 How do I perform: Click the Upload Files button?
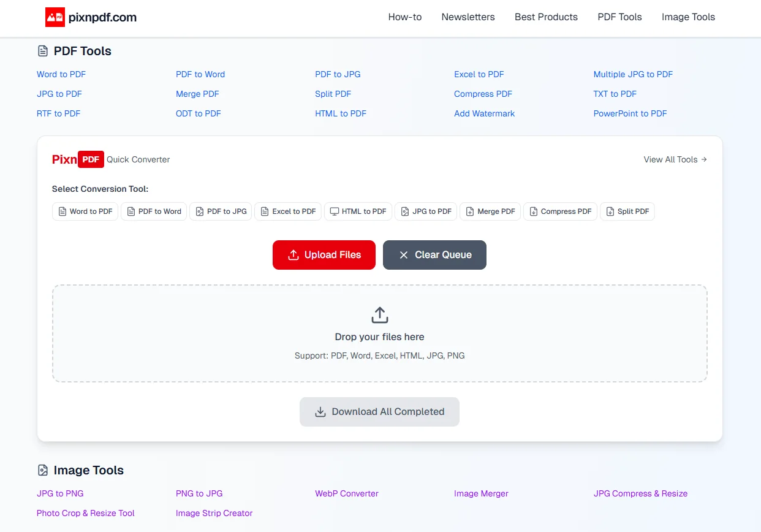pyautogui.click(x=324, y=255)
